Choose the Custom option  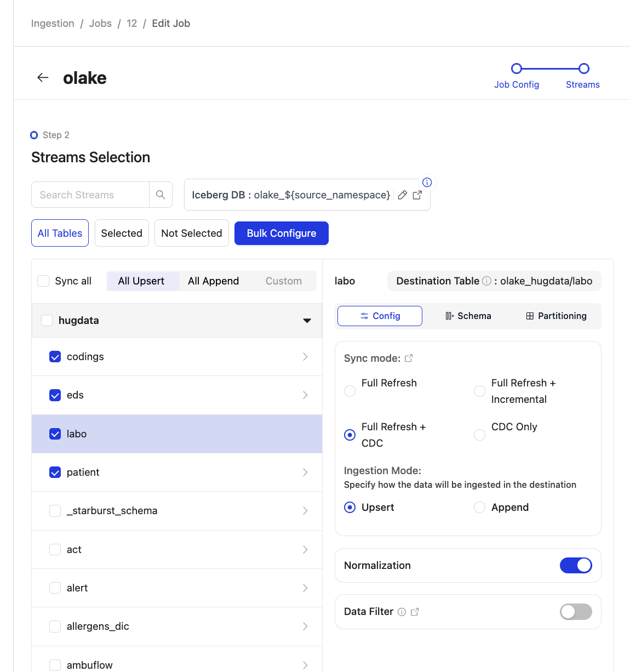tap(284, 281)
